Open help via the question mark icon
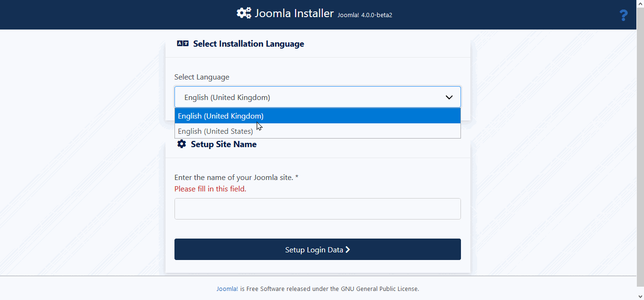 pos(623,16)
